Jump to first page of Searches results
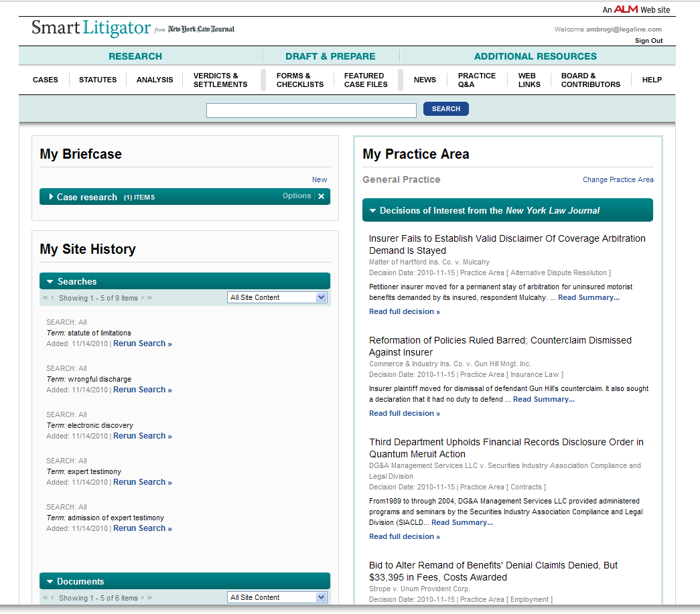The image size is (700, 614). click(x=45, y=298)
